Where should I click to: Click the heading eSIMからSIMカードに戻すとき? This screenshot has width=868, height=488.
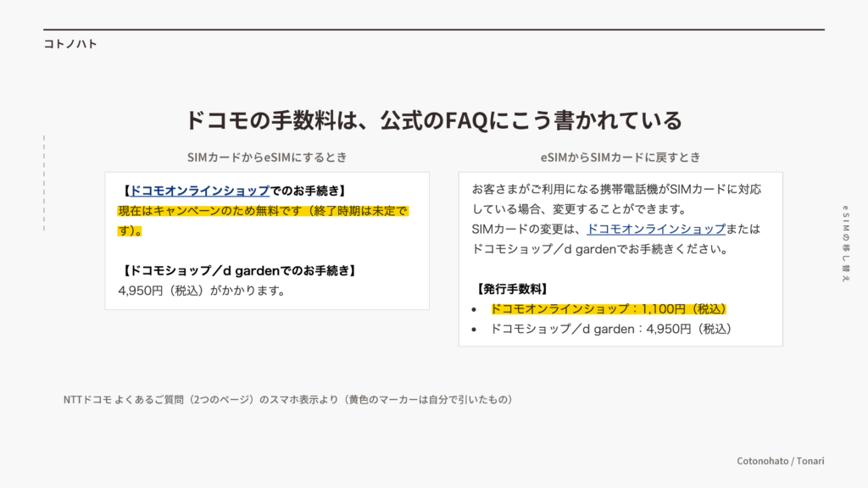coord(620,158)
